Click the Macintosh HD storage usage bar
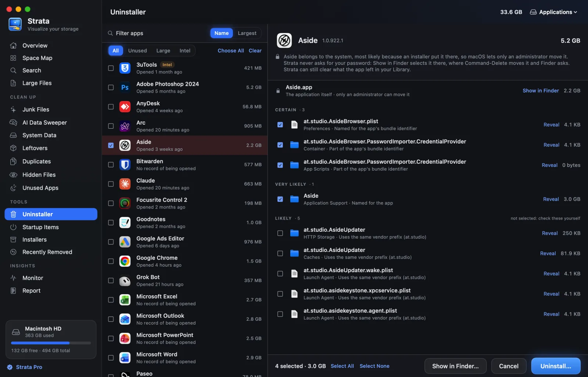 [x=51, y=343]
